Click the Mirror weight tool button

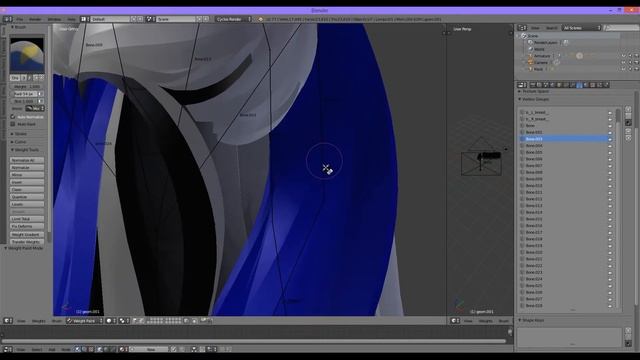click(x=27, y=175)
